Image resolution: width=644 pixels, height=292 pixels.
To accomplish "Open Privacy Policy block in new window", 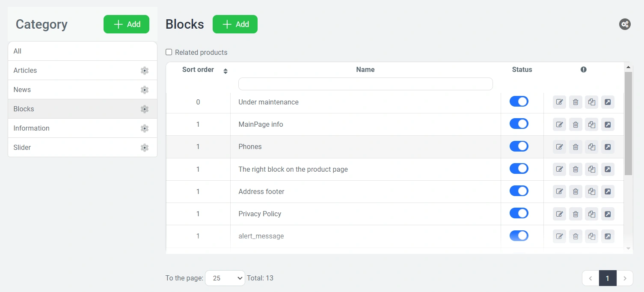I will [x=608, y=214].
